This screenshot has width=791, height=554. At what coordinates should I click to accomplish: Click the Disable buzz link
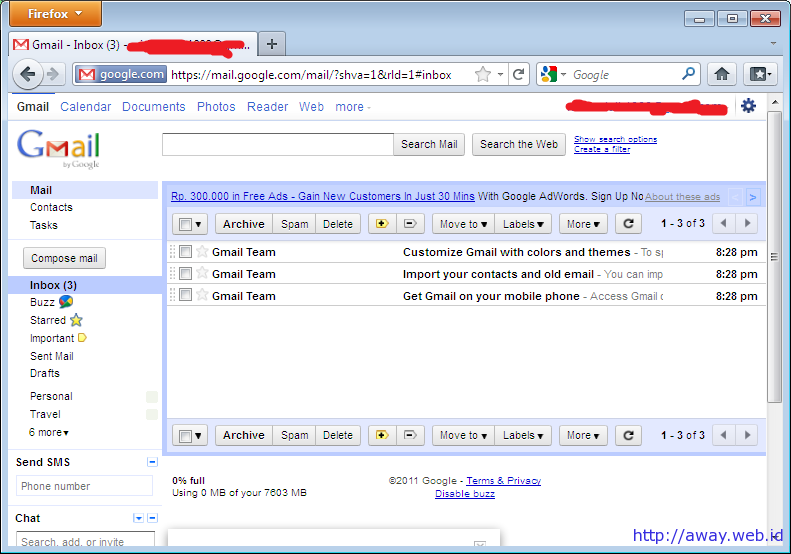465,494
